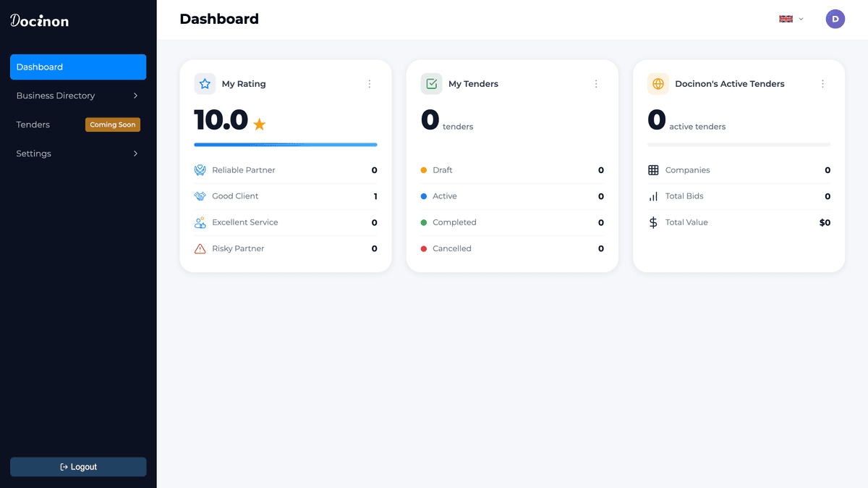This screenshot has width=868, height=488.
Task: Click the Risky Partner warning triangle icon
Action: 200,248
